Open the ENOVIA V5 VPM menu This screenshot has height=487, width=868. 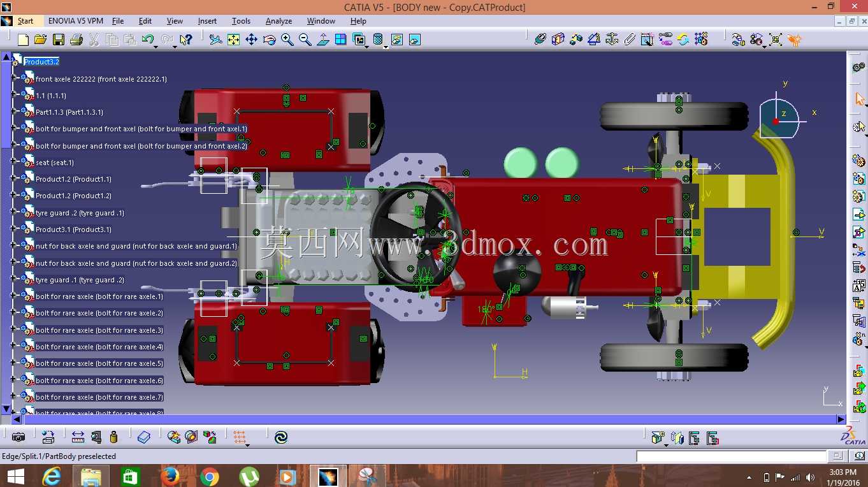click(76, 21)
